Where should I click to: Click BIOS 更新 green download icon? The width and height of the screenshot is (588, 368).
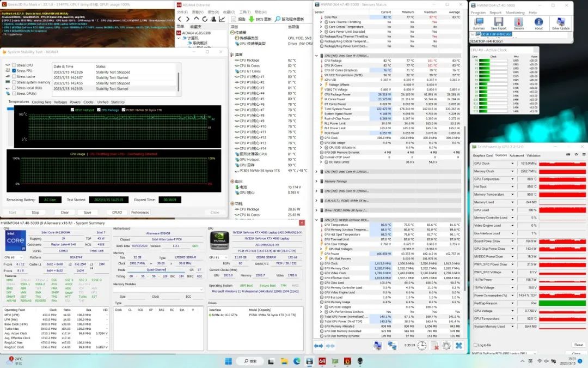point(251,19)
